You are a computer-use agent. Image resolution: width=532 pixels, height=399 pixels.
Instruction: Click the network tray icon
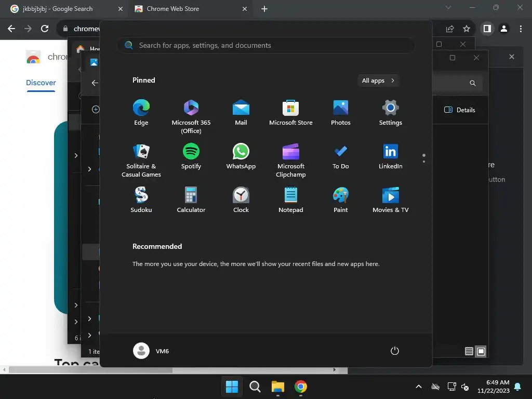pos(451,387)
